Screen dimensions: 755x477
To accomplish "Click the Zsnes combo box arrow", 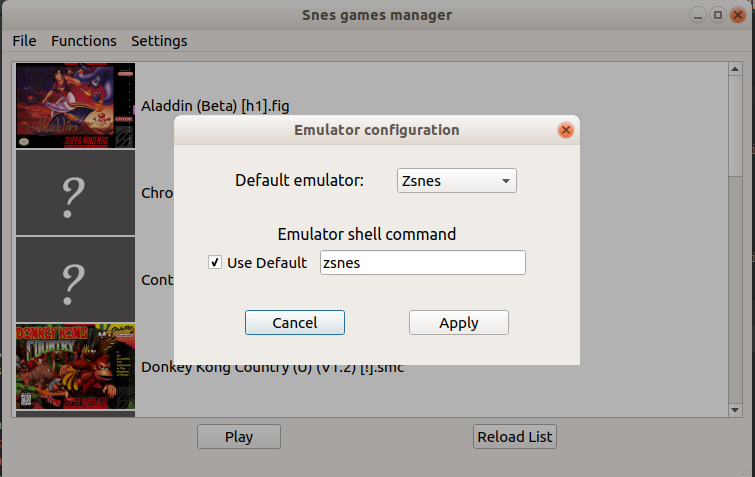I will point(506,181).
